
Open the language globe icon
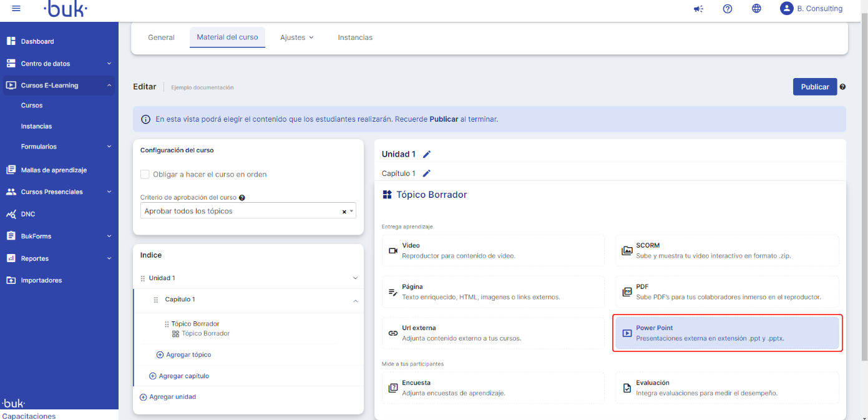click(x=756, y=9)
